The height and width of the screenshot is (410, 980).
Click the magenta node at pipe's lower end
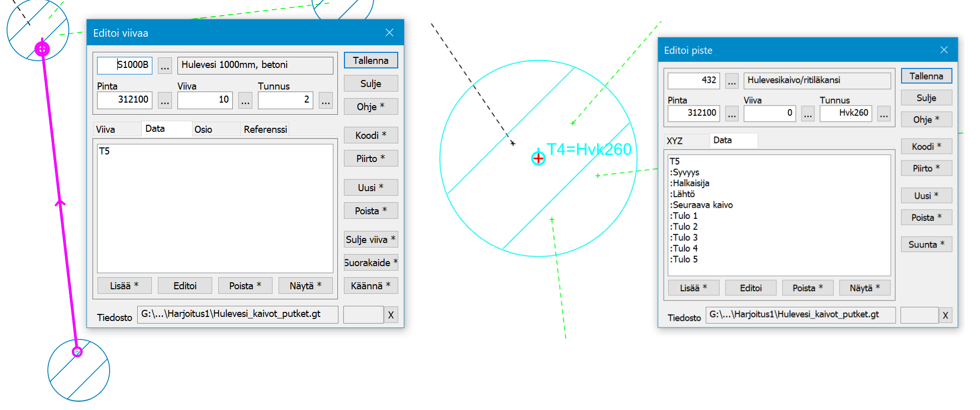click(77, 352)
